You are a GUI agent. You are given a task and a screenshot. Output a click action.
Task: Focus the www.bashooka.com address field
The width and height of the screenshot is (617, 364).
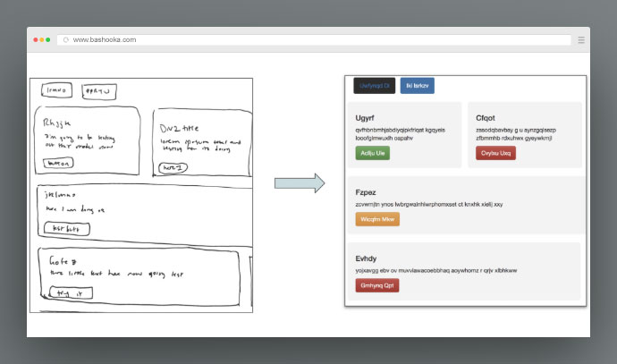point(313,40)
